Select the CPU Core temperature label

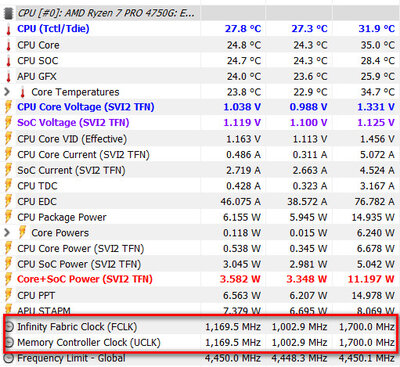pos(38,45)
